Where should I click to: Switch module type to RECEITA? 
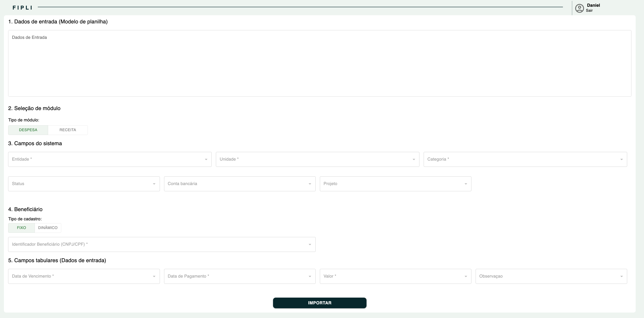tap(68, 130)
